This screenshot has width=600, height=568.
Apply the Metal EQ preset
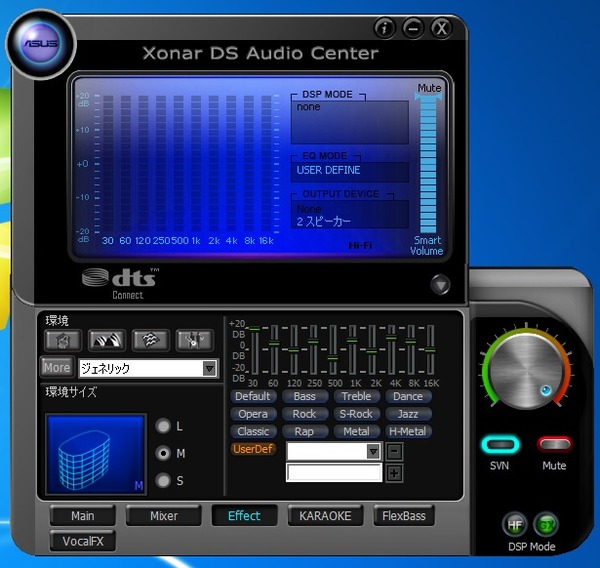click(x=356, y=431)
